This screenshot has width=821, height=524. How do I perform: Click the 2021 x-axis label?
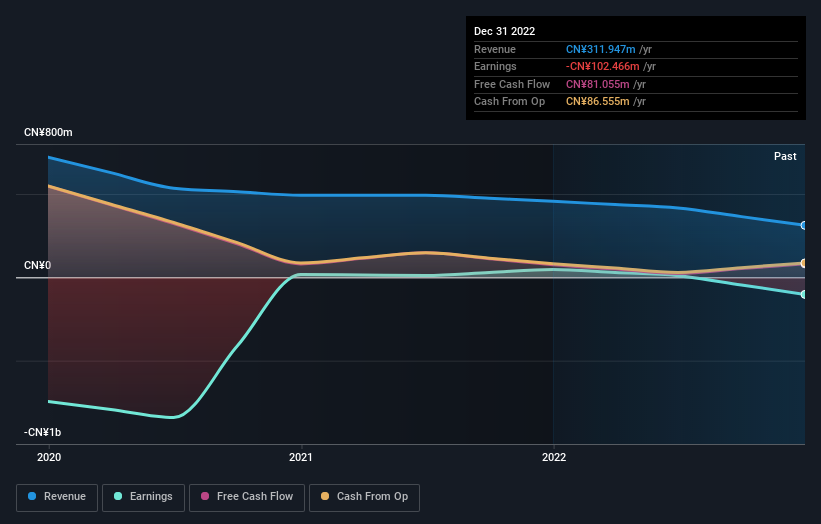point(301,457)
